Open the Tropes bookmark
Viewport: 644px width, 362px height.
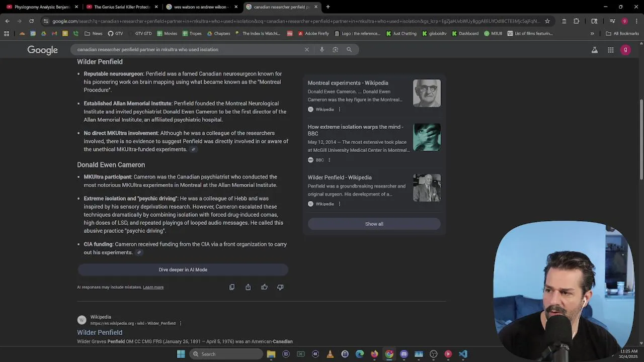coord(192,34)
